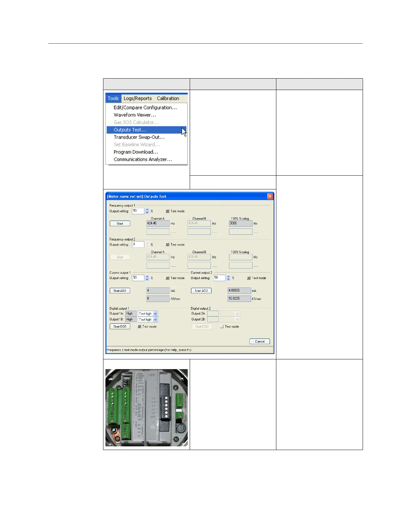Toggle Frequency output 2 Test mode checkbox
The image size is (411, 532).
click(168, 245)
